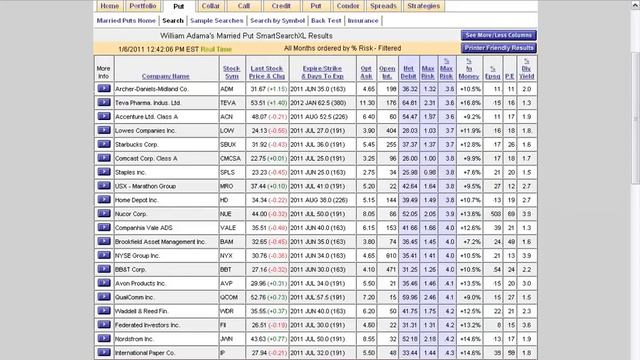
Task: Sort by Stock Sym column header
Action: 231,72
